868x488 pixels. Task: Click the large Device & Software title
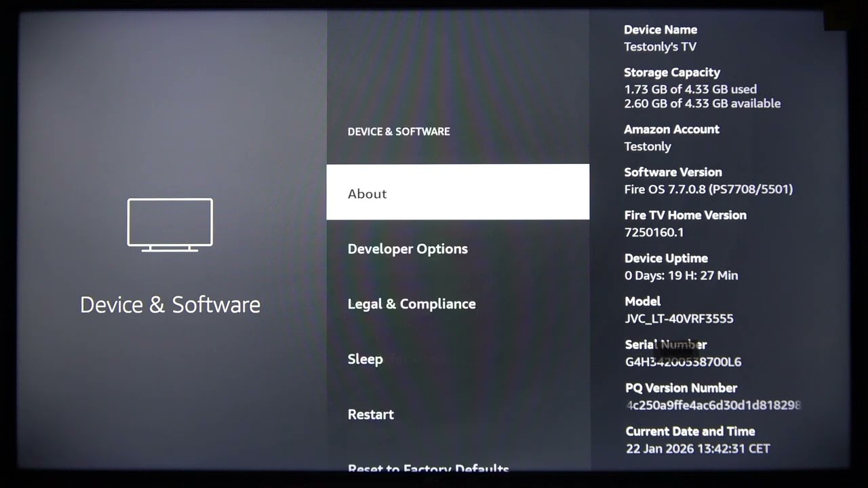pos(170,304)
